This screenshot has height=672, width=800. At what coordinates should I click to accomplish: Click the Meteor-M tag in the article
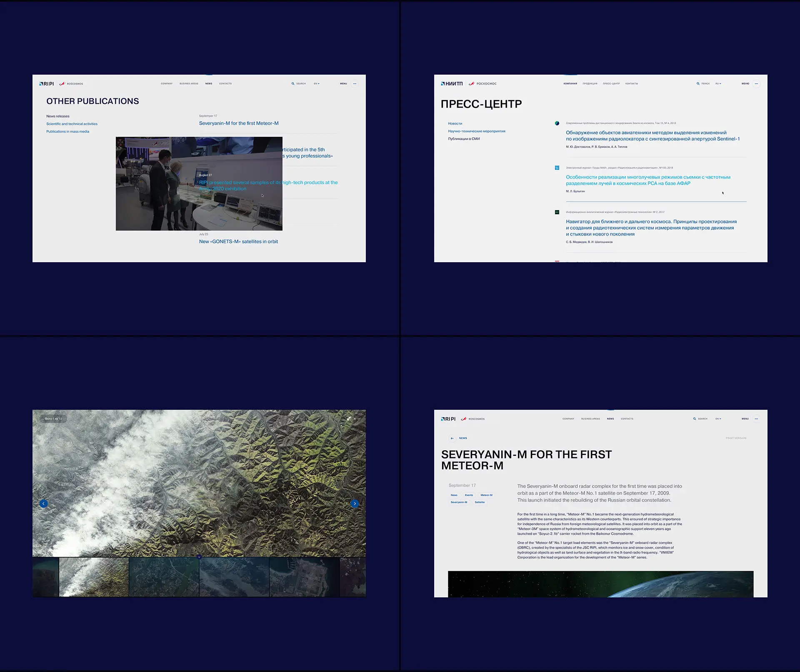(x=486, y=495)
